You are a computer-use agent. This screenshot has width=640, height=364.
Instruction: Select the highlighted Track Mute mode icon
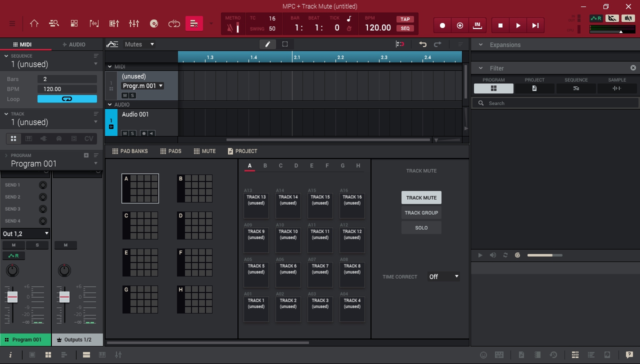point(194,23)
